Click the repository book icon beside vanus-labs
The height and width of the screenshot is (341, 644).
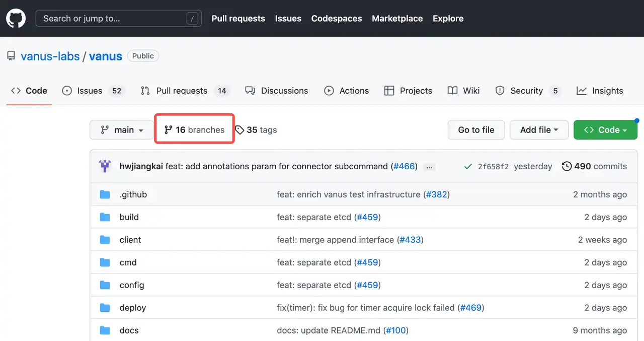11,56
